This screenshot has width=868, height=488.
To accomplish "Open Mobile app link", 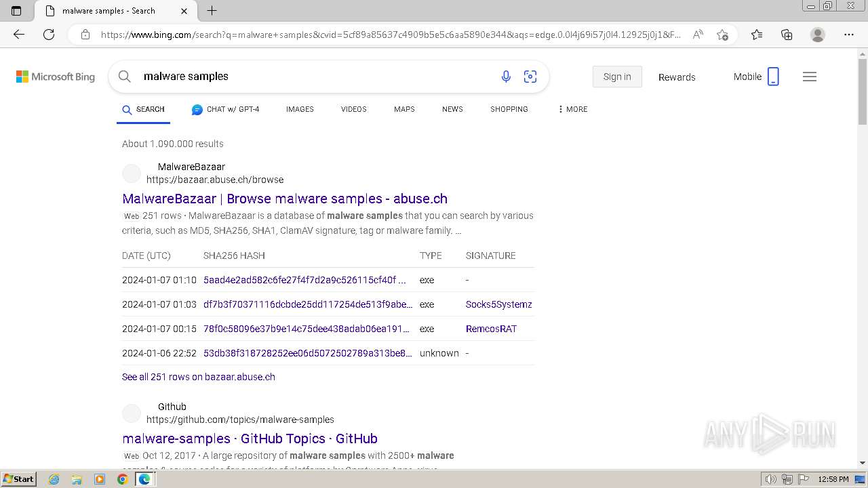I will coord(756,77).
